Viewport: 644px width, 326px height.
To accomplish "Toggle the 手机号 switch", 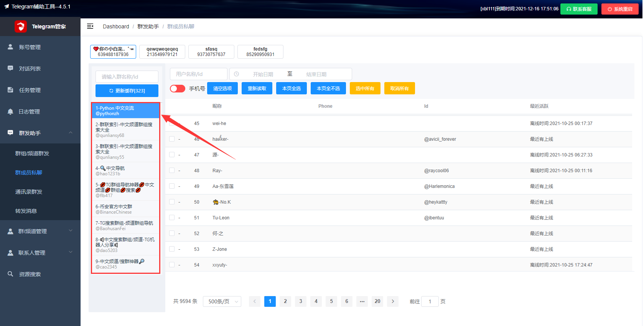I will pos(178,89).
